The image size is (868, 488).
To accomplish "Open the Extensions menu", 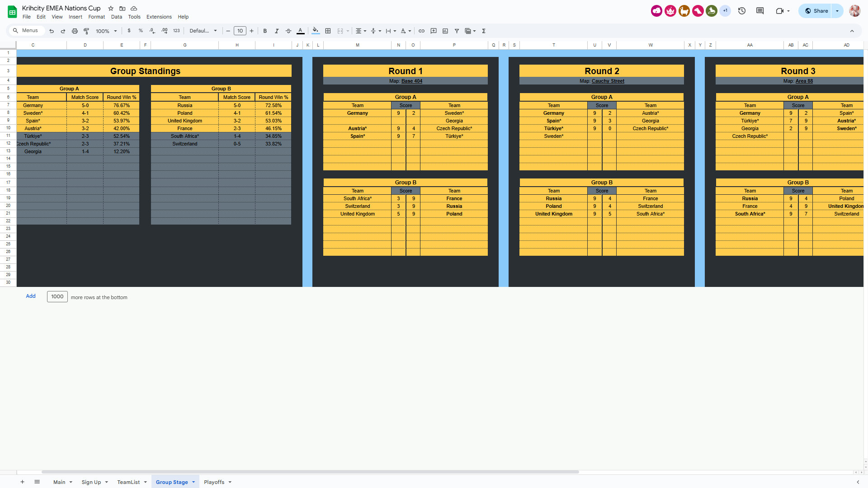I will point(159,17).
